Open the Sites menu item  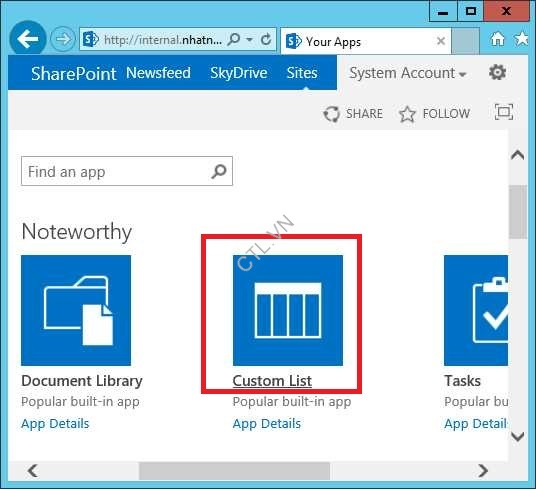(x=302, y=73)
